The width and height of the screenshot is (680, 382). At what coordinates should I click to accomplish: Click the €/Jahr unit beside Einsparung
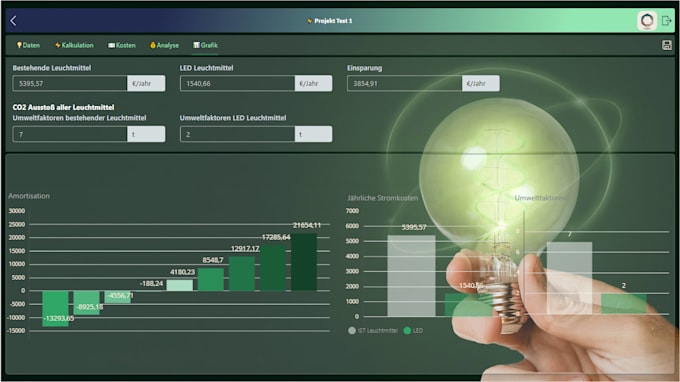click(481, 83)
